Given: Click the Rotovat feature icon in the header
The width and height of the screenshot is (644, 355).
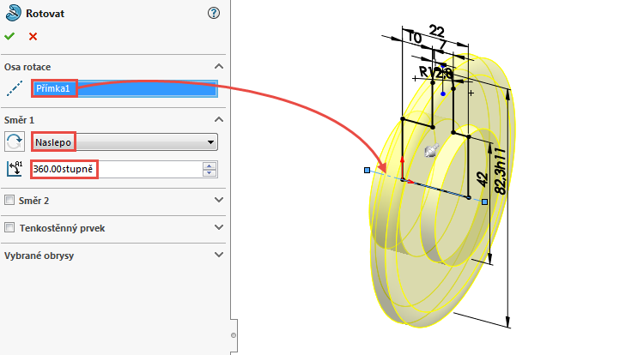Looking at the screenshot, I should [x=13, y=13].
